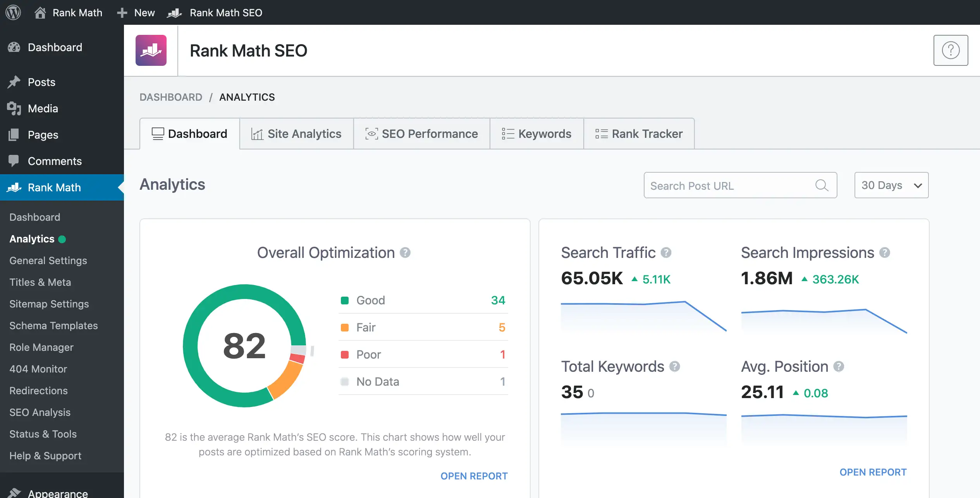Open report under Avg. Position card
Image resolution: width=980 pixels, height=498 pixels.
(873, 472)
